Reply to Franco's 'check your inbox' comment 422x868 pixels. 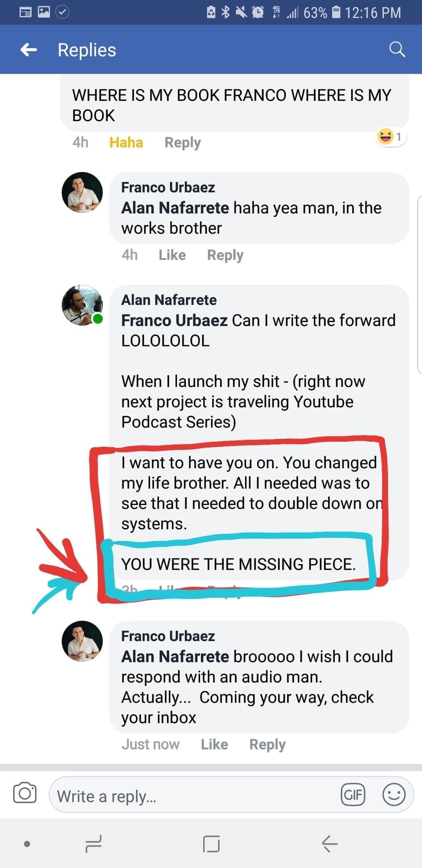coord(267,744)
